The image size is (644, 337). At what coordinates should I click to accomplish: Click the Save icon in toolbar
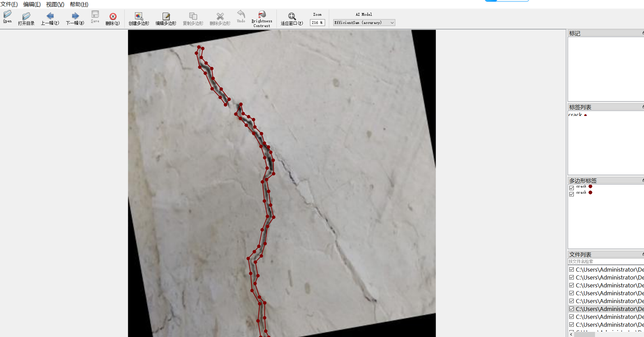click(x=95, y=14)
